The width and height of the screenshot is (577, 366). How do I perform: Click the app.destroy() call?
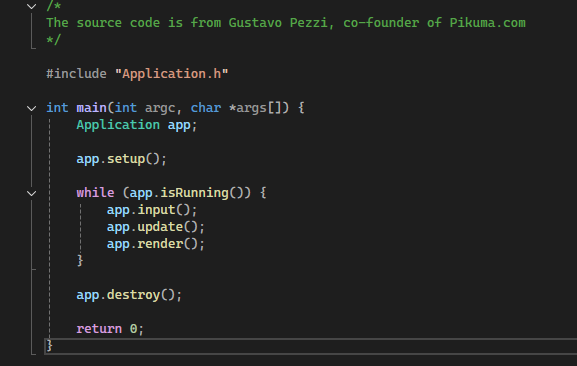[129, 295]
